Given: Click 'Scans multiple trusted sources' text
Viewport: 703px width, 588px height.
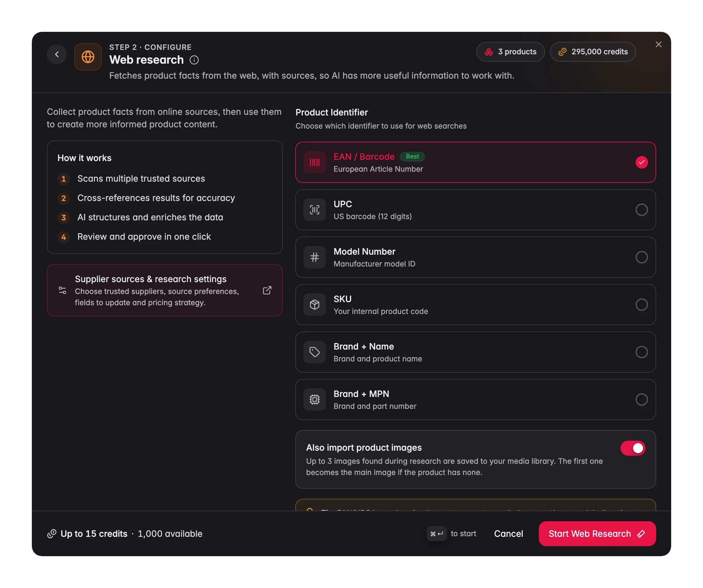Looking at the screenshot, I should (141, 179).
